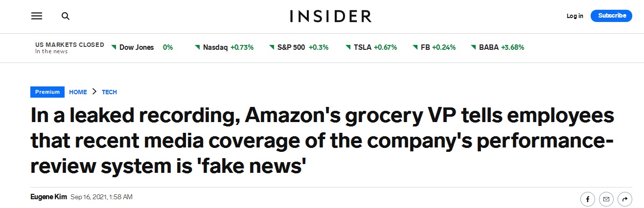644x208 pixels.
Task: Open the INSIDER logo homepage
Action: click(331, 16)
